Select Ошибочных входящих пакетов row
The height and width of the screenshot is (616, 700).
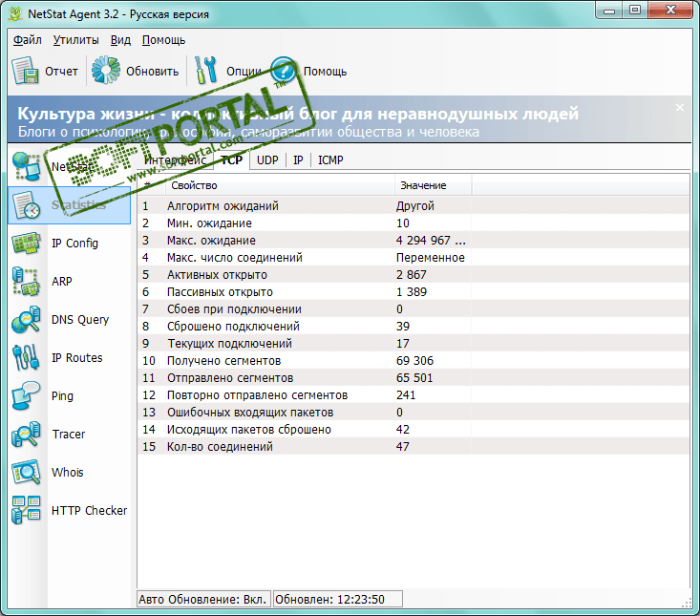click(x=414, y=412)
